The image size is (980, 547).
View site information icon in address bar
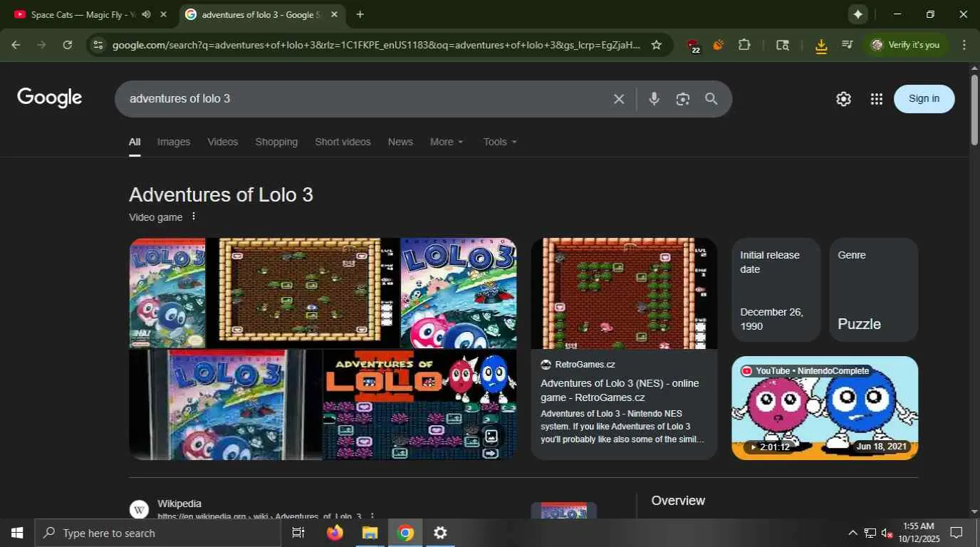tap(98, 45)
